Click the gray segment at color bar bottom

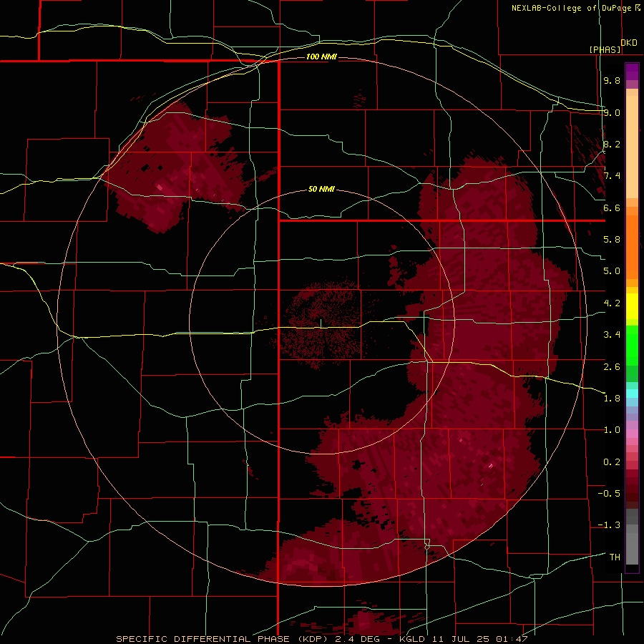click(632, 537)
